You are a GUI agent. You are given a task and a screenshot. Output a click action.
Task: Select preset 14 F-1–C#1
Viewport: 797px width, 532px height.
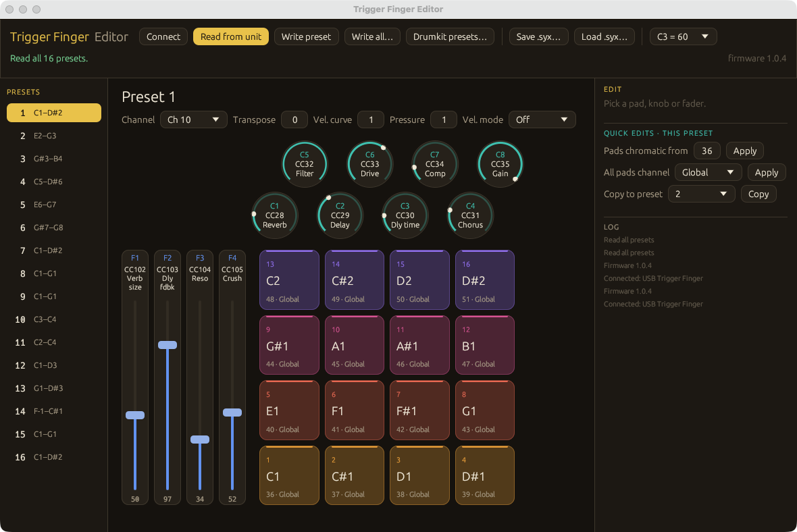click(x=54, y=411)
